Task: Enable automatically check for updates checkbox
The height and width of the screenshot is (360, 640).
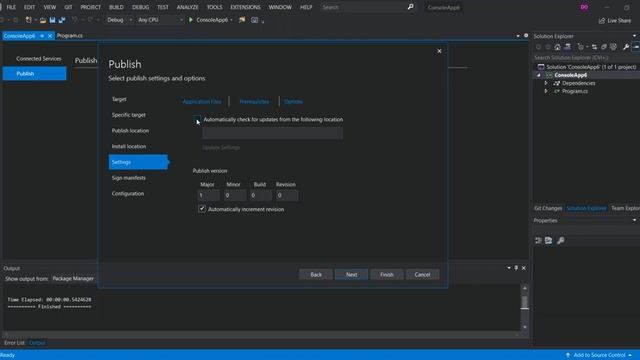Action: click(197, 119)
